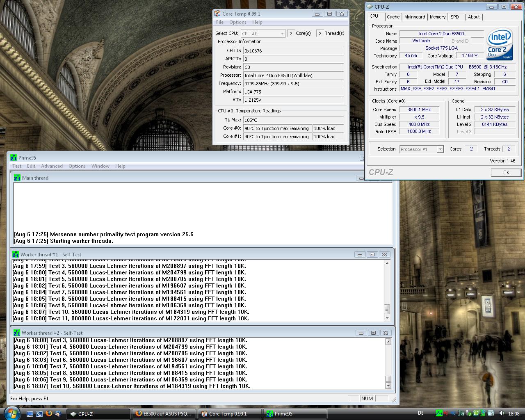This screenshot has height=420, width=525.
Task: Switch to About tab in CPU-Z
Action: (474, 17)
